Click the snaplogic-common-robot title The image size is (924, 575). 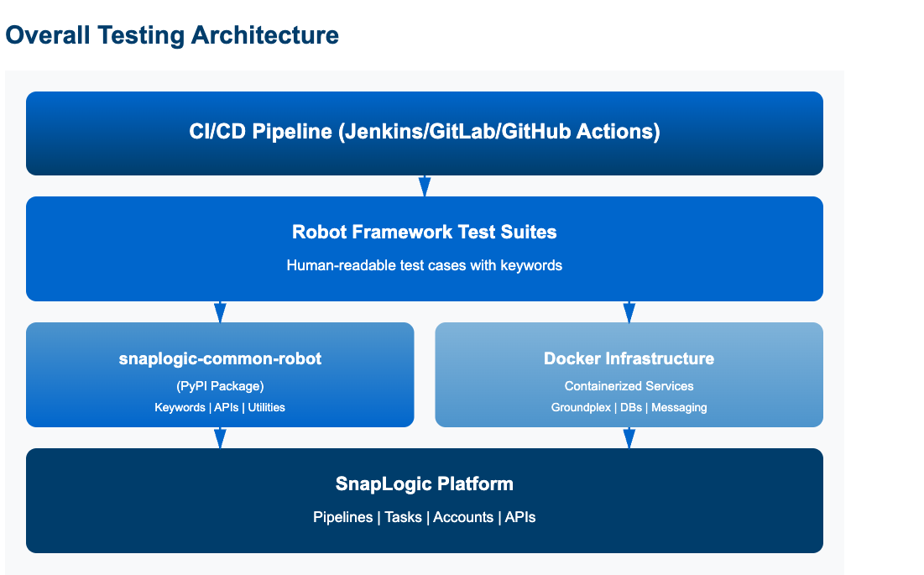point(220,359)
